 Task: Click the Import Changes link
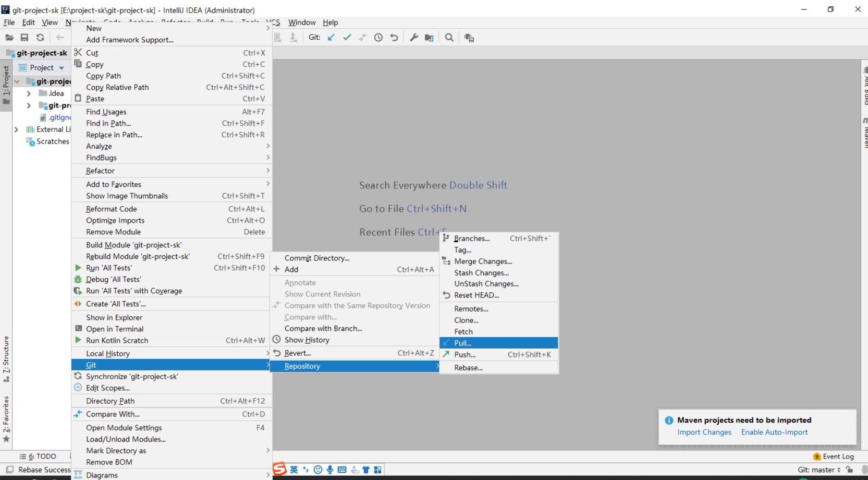tap(704, 432)
